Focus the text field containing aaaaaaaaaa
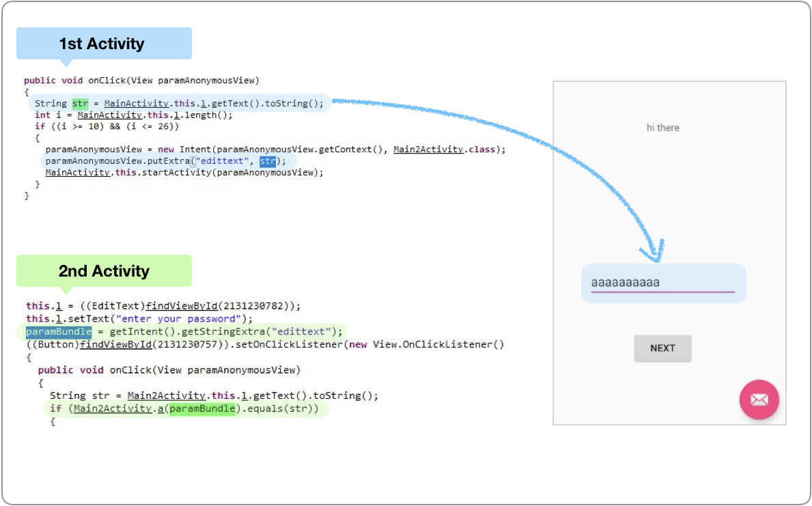812x506 pixels. tap(662, 283)
